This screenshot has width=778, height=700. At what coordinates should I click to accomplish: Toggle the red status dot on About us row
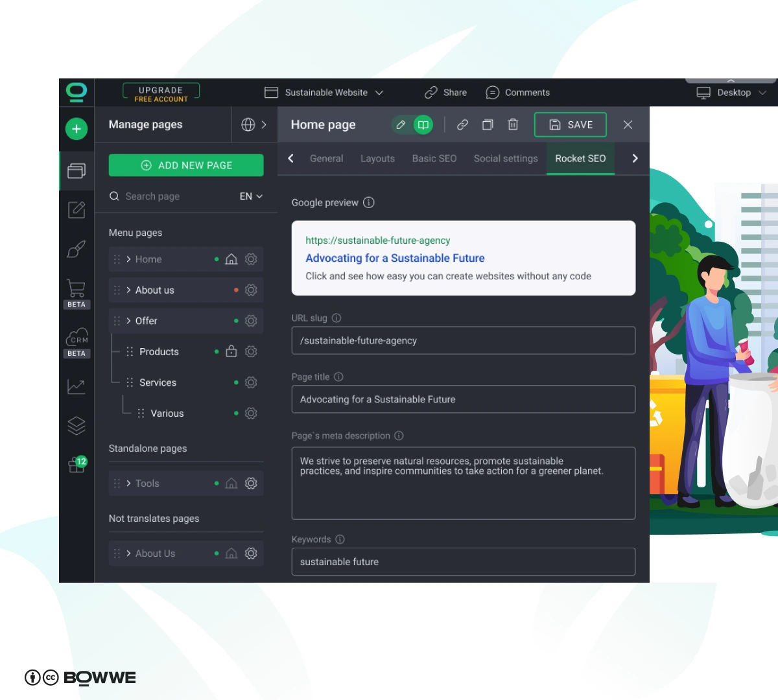pyautogui.click(x=236, y=290)
